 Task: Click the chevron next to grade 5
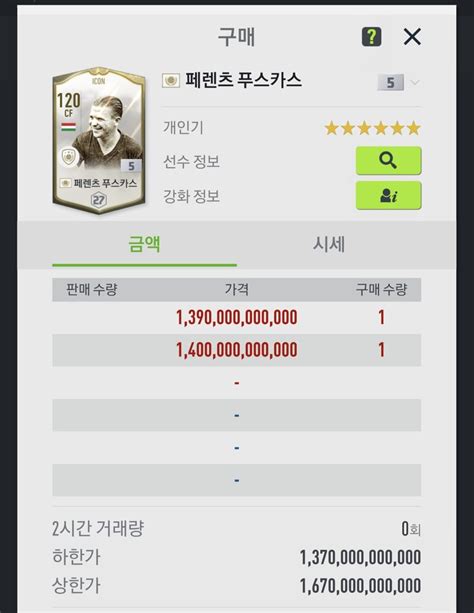[x=415, y=82]
